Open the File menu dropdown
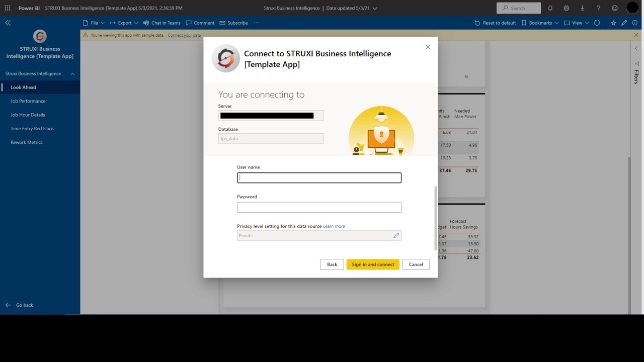Image resolution: width=644 pixels, height=362 pixels. click(94, 23)
